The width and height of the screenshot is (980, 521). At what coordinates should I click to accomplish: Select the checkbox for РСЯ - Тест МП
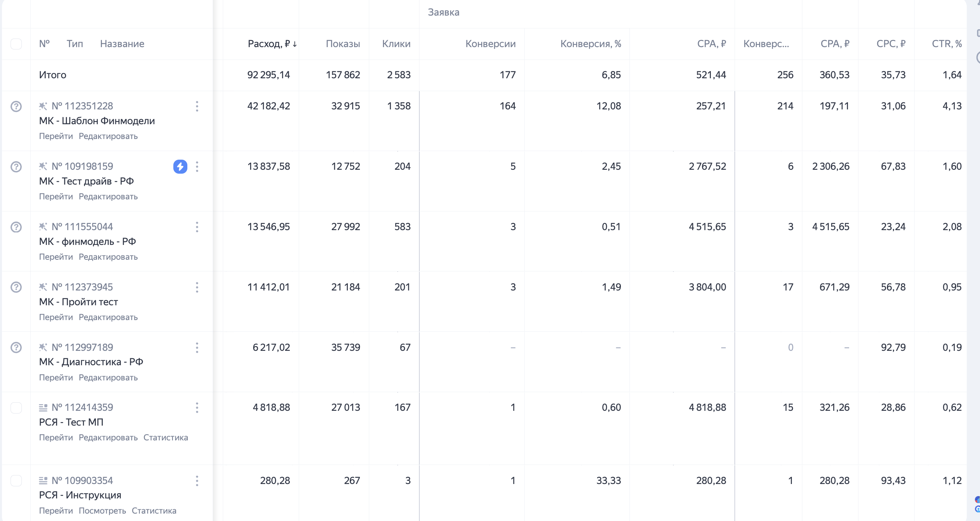16,408
